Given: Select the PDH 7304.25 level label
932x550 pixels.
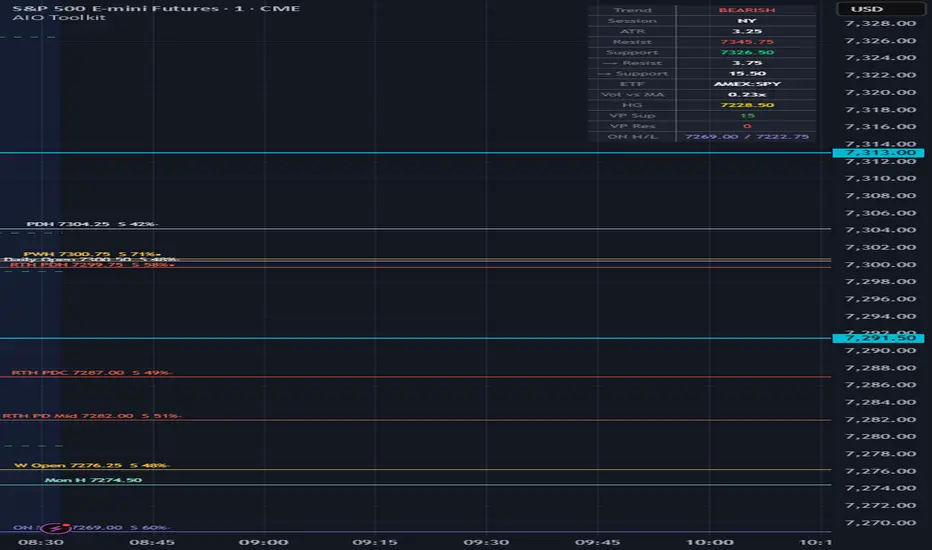Looking at the screenshot, I should [x=92, y=224].
